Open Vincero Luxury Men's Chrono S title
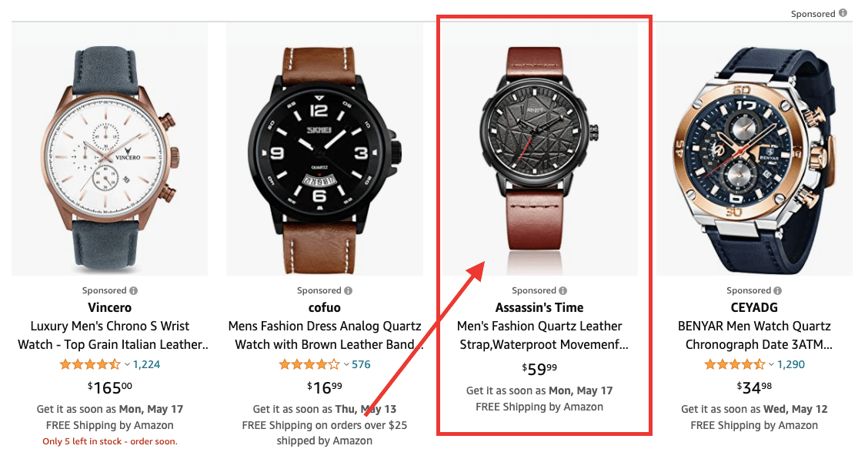The width and height of the screenshot is (868, 459). 112,335
